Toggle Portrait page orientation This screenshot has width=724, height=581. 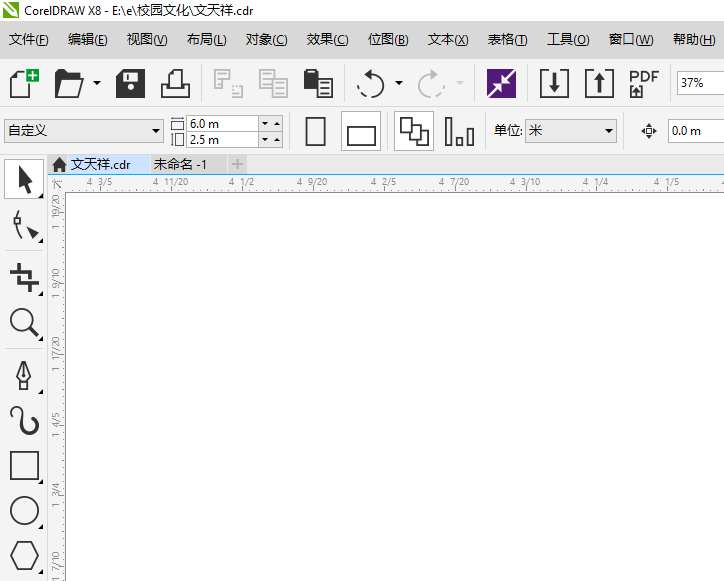pos(316,131)
